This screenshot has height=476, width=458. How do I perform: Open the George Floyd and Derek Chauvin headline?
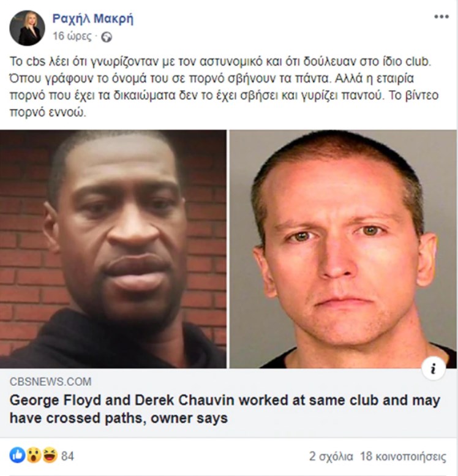pos(225,409)
